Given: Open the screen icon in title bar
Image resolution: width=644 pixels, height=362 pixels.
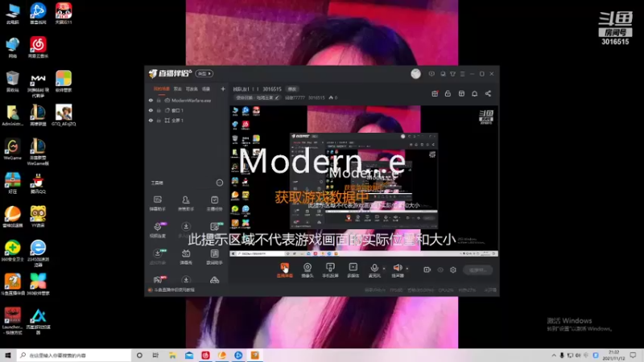Looking at the screenshot, I should click(443, 74).
